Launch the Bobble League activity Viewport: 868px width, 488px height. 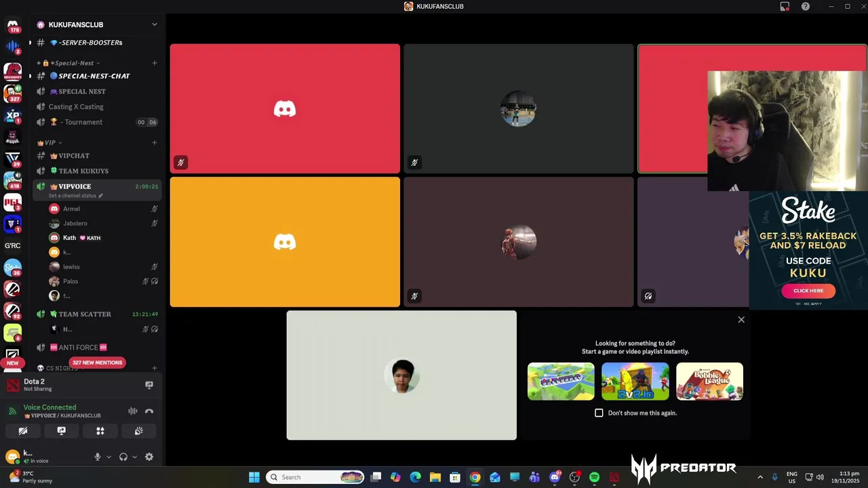tap(709, 381)
